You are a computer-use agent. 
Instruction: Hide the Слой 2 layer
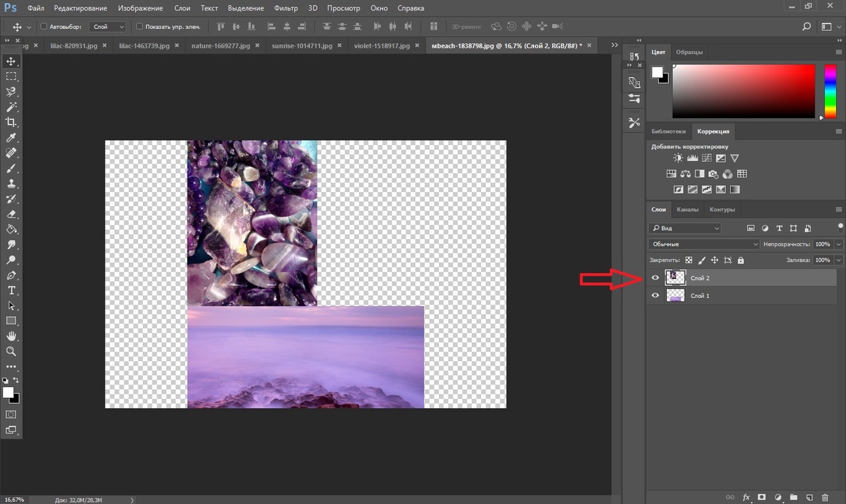[655, 278]
